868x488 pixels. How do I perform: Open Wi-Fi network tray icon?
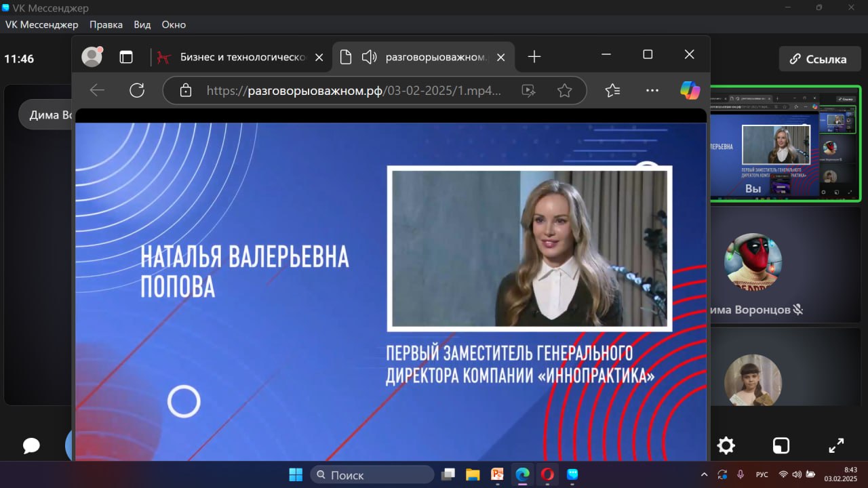pyautogui.click(x=784, y=474)
